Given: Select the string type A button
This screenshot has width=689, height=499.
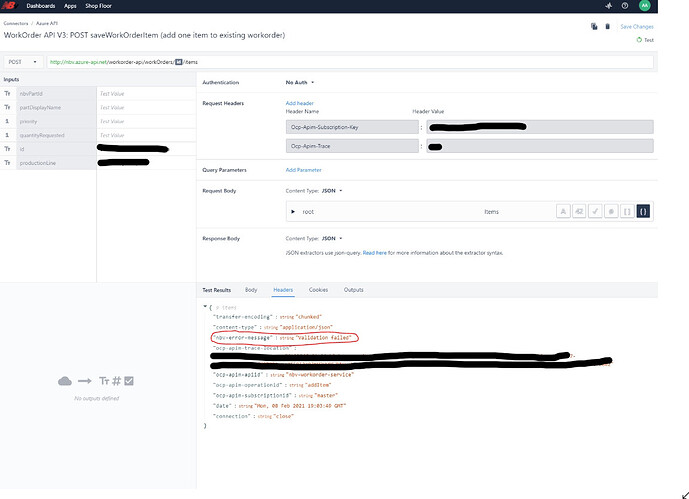Looking at the screenshot, I should click(563, 212).
